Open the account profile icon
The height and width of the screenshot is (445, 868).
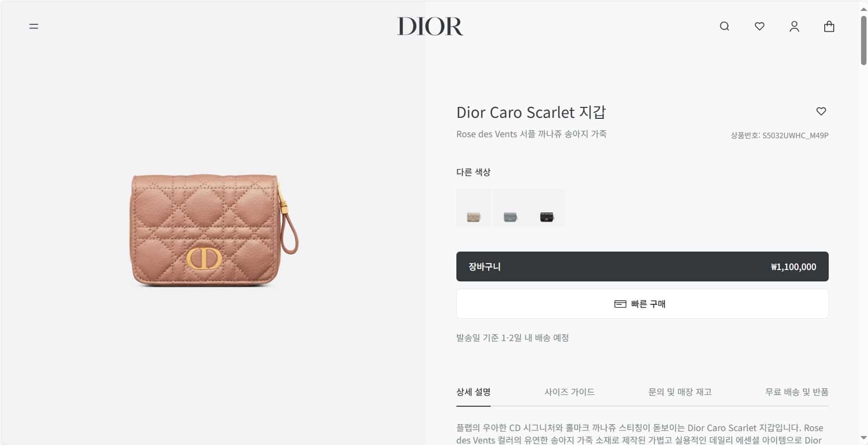(794, 26)
